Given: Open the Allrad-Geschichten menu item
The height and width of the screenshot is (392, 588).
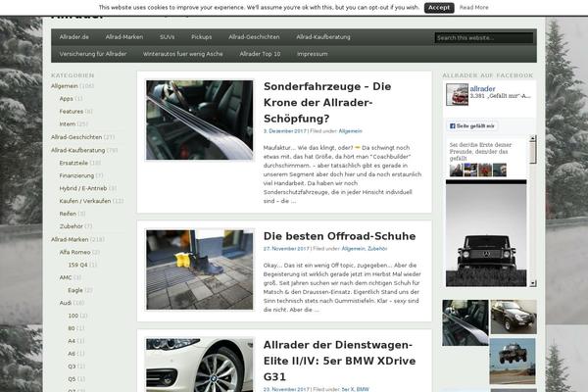Looking at the screenshot, I should coord(254,37).
